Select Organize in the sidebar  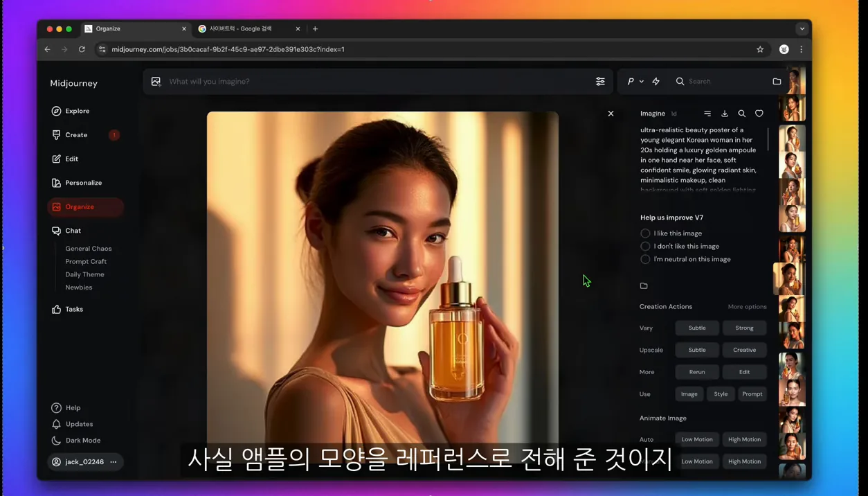85,206
